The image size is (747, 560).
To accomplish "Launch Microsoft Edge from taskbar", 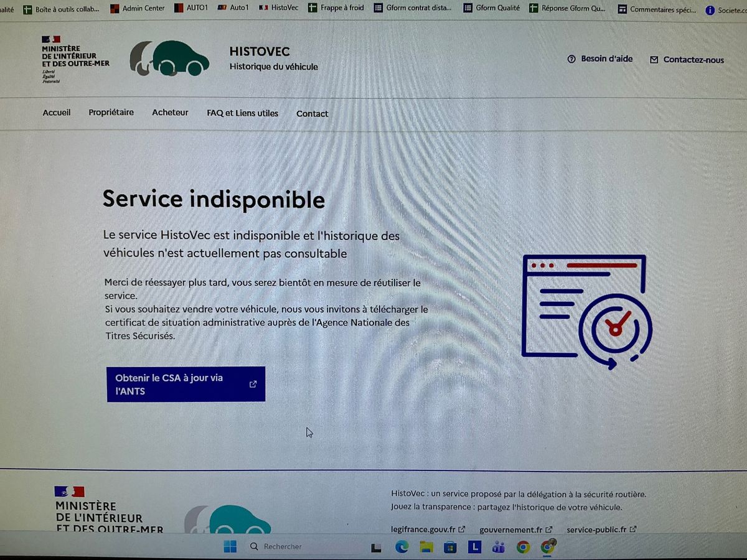I will coord(402,547).
